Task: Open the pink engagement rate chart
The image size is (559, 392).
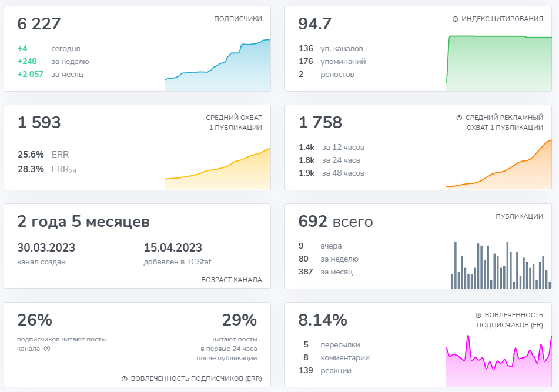Action: click(x=499, y=361)
